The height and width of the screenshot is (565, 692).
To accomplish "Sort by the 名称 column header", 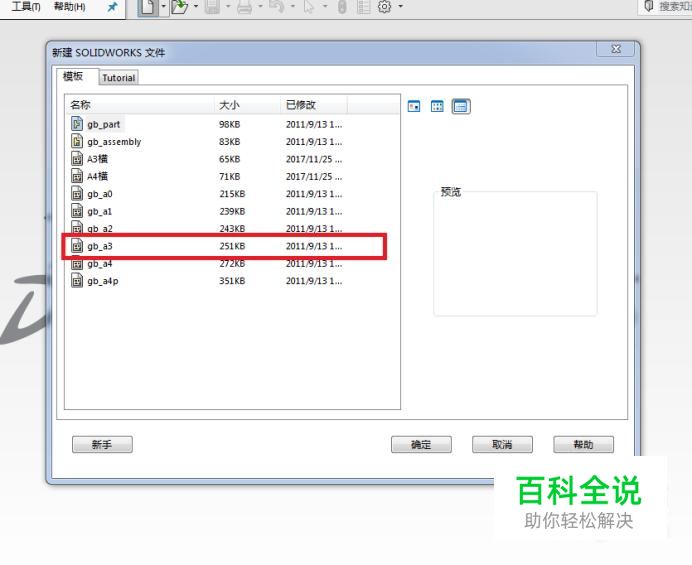I will 140,105.
